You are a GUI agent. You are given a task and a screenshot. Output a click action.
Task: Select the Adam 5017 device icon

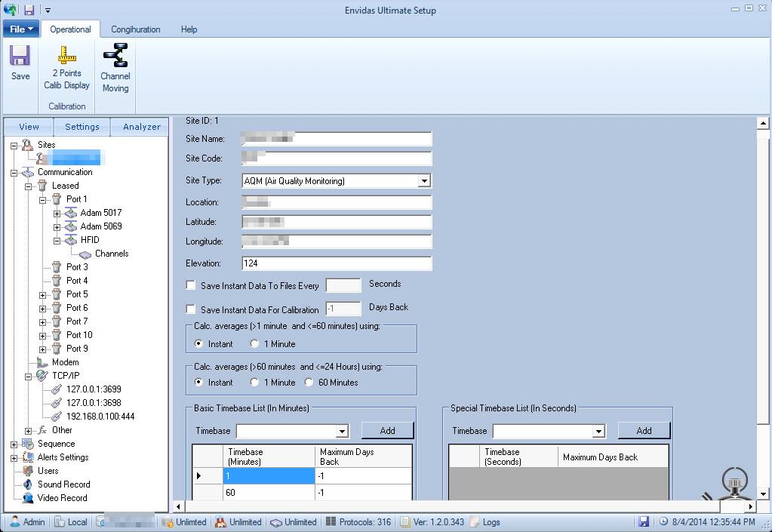pyautogui.click(x=71, y=213)
